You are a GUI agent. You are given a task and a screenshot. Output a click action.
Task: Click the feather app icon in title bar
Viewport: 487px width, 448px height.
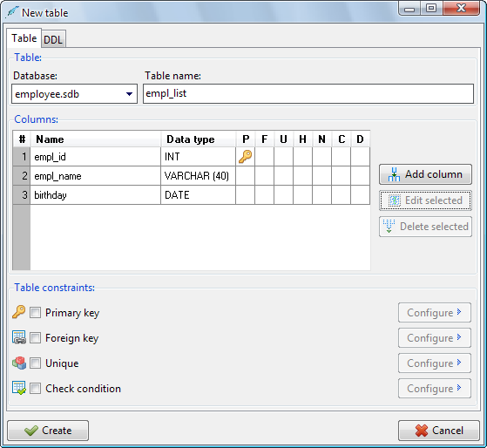click(x=12, y=12)
